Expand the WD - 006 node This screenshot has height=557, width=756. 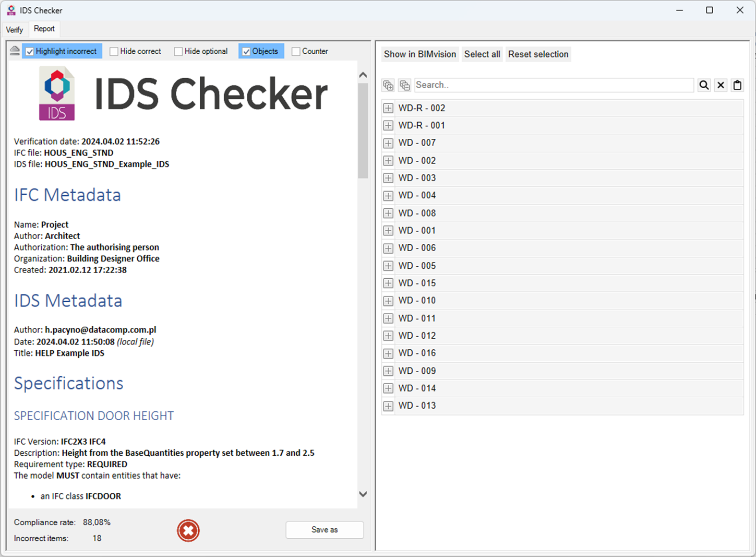388,248
